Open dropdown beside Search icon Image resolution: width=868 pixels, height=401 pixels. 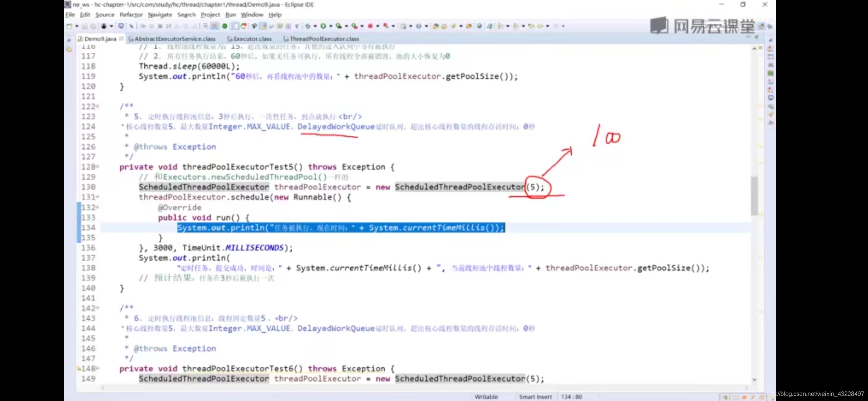click(x=461, y=26)
